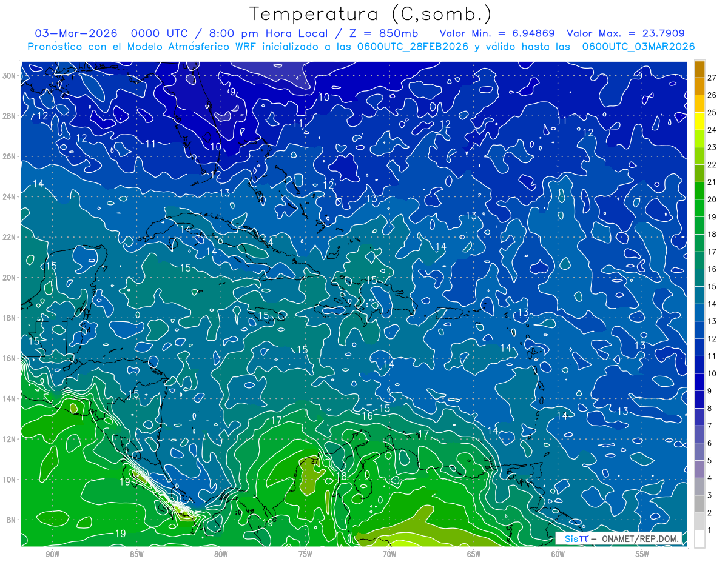This screenshot has width=728, height=562.
Task: Click the "10N" latitude axis label
Action: click(x=9, y=480)
